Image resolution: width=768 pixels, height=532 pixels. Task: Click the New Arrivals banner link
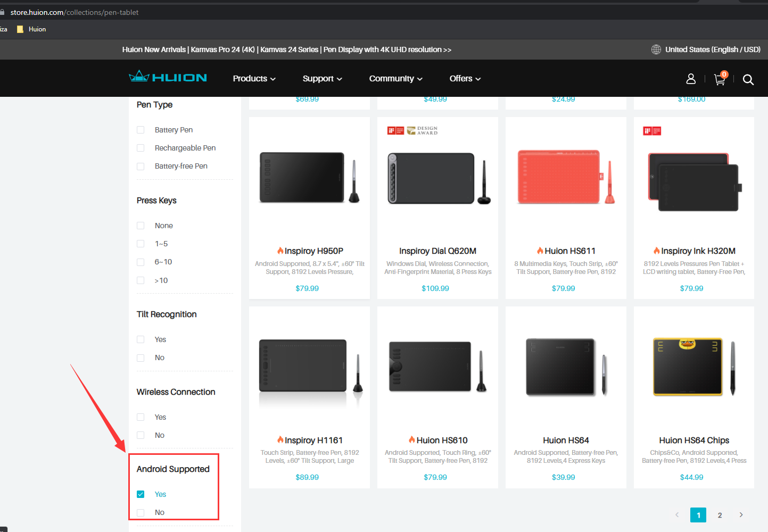[x=287, y=49]
